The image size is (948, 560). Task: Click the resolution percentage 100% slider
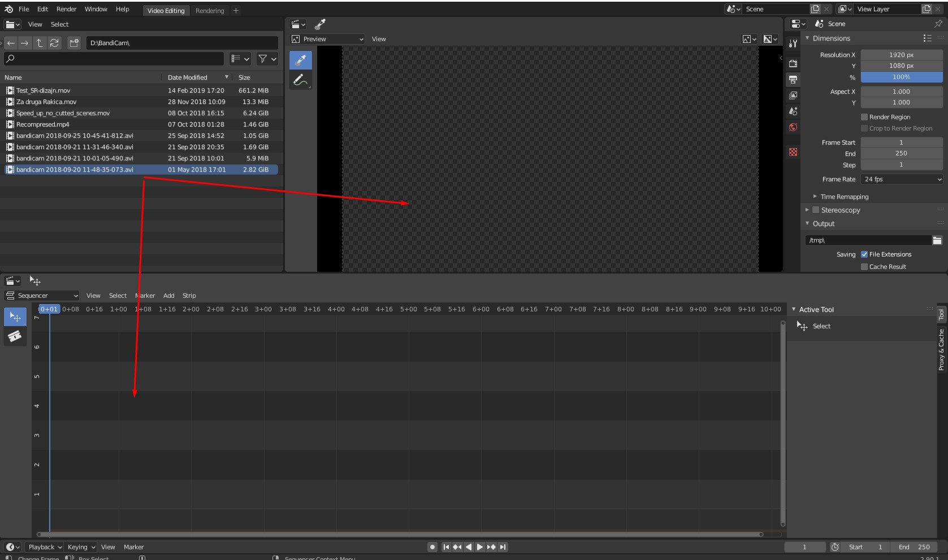click(902, 77)
